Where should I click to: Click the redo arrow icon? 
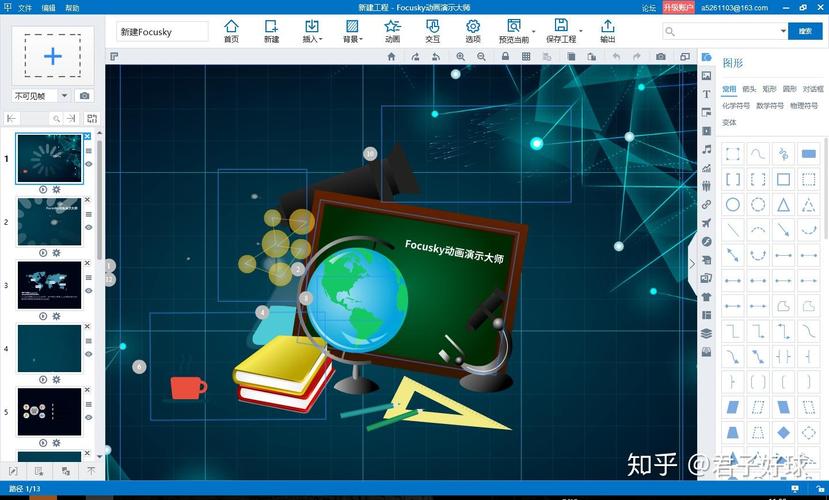pos(637,57)
